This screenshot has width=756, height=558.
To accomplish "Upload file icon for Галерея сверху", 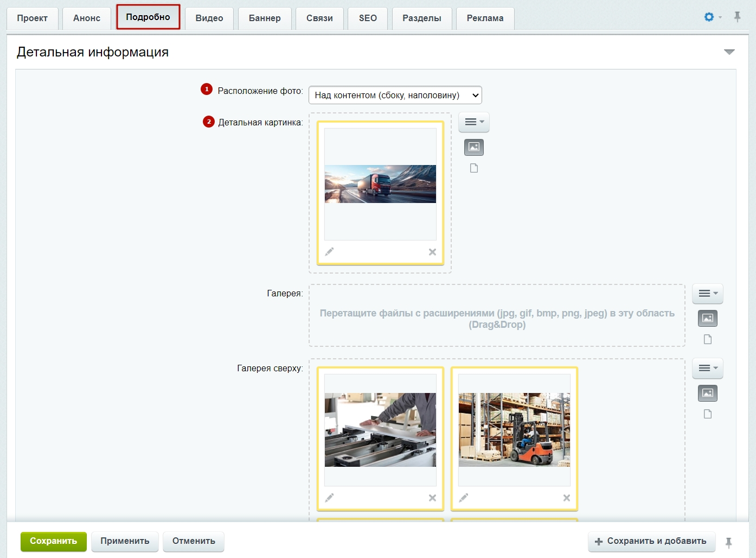I will (x=708, y=414).
